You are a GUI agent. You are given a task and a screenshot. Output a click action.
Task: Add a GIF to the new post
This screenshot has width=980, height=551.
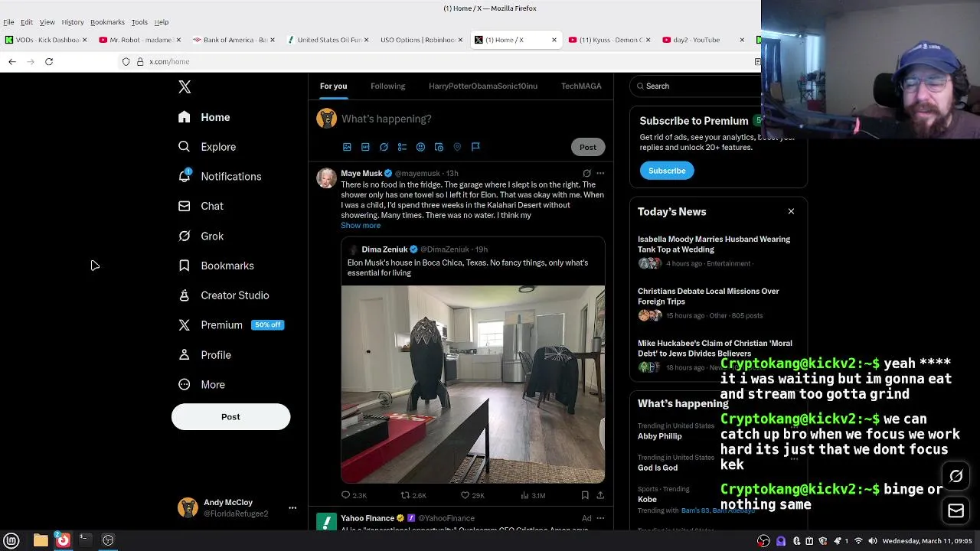(x=365, y=147)
